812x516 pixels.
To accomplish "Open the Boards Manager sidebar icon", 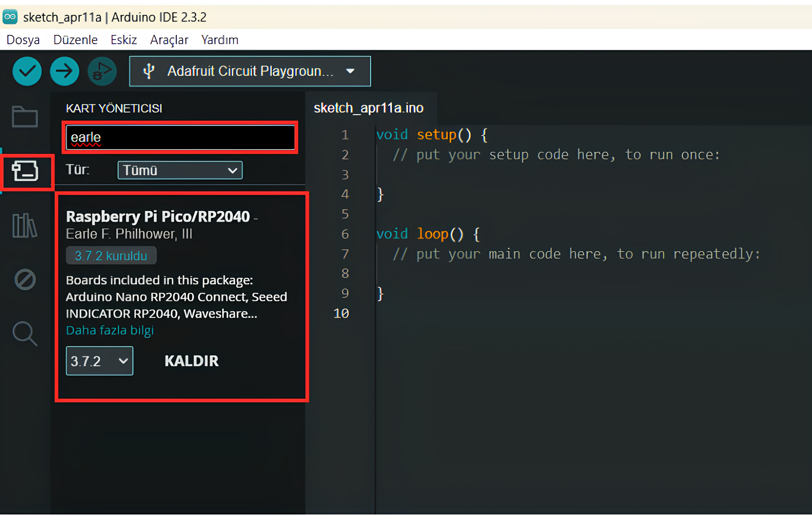I will click(25, 171).
